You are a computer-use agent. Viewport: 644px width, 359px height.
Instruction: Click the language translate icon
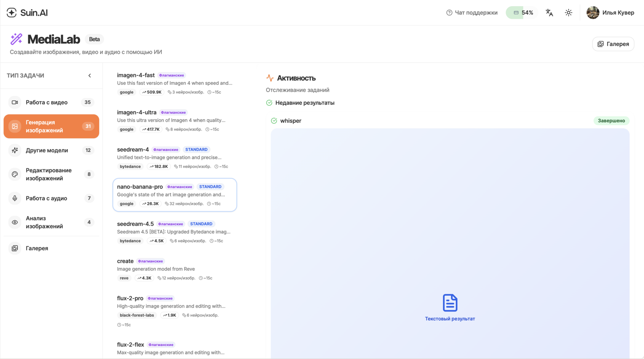tap(549, 13)
